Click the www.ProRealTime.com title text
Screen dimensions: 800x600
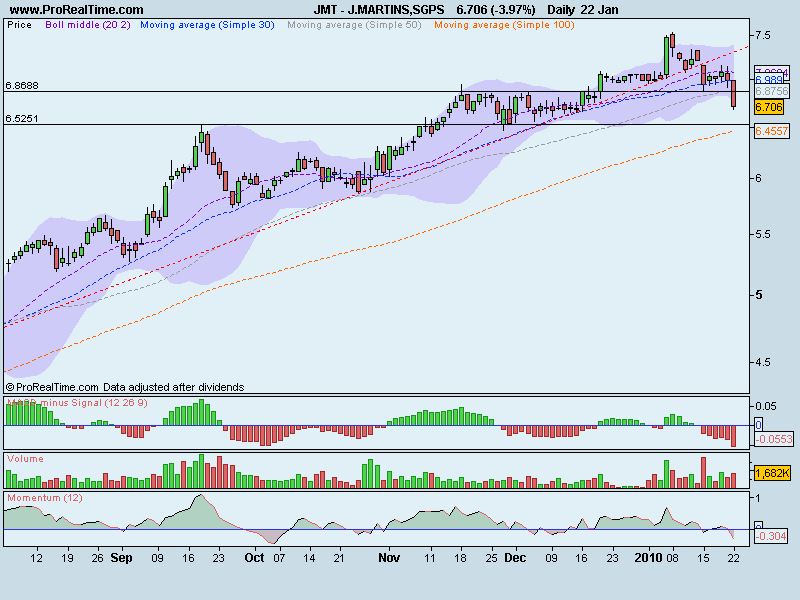(x=77, y=10)
